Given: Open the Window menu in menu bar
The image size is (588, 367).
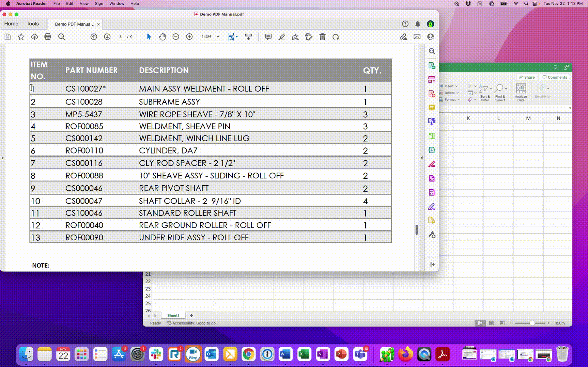Looking at the screenshot, I should (x=117, y=3).
